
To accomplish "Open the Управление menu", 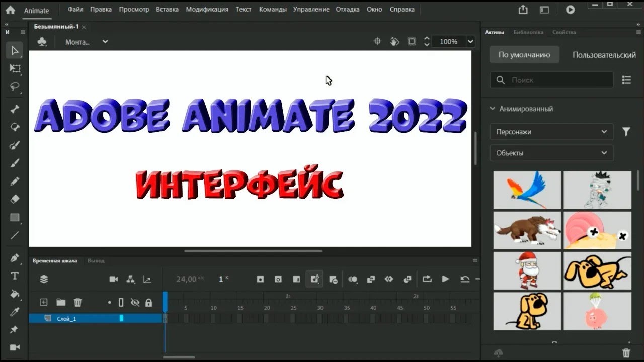I will click(x=311, y=9).
